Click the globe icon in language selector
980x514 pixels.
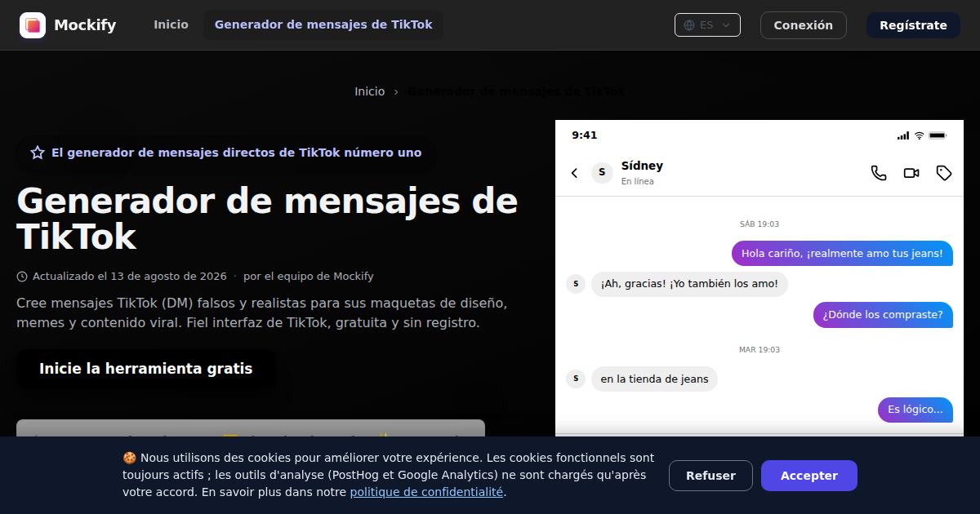tap(689, 25)
